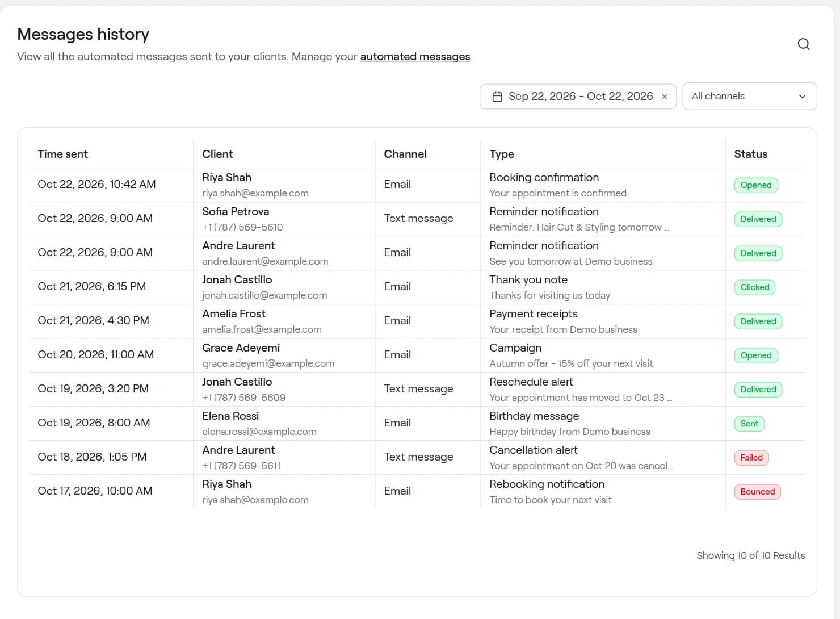Open the Reschedule alert message
The height and width of the screenshot is (619, 840).
click(531, 382)
